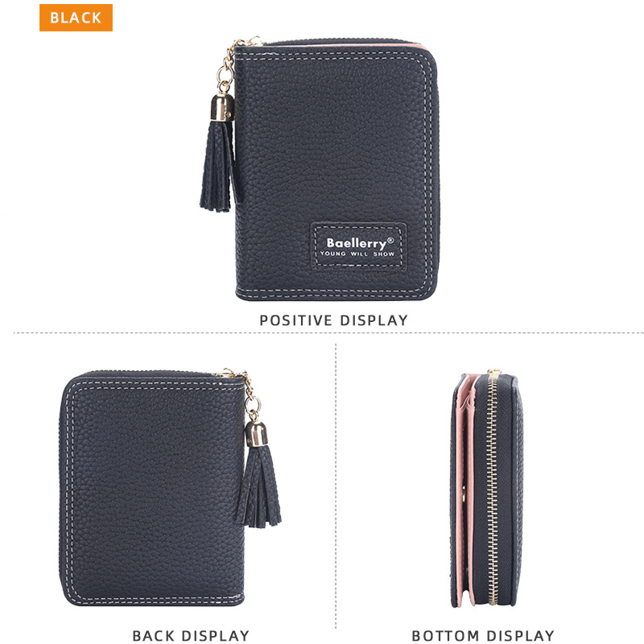Click the gold chain on back-view wallet
The width and height of the screenshot is (644, 644).
click(248, 393)
